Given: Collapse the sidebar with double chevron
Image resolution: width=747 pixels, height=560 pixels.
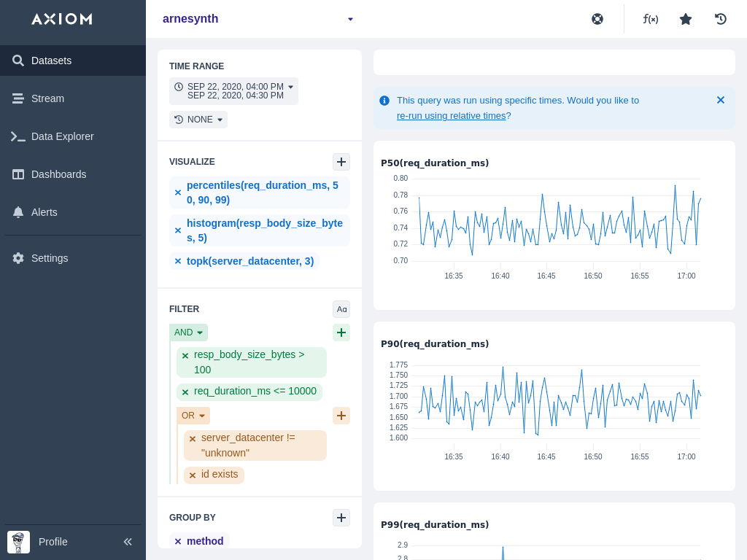Looking at the screenshot, I should pyautogui.click(x=128, y=542).
